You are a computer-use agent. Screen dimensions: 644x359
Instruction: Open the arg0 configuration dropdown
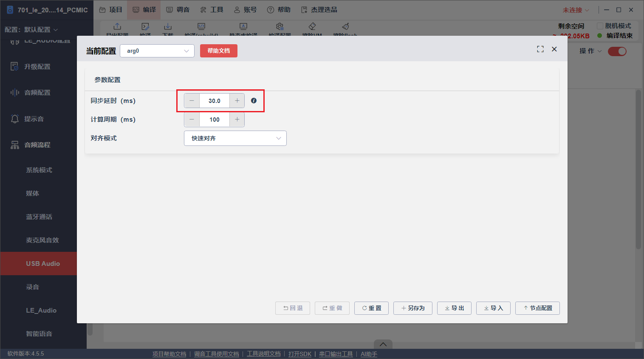[x=157, y=51]
